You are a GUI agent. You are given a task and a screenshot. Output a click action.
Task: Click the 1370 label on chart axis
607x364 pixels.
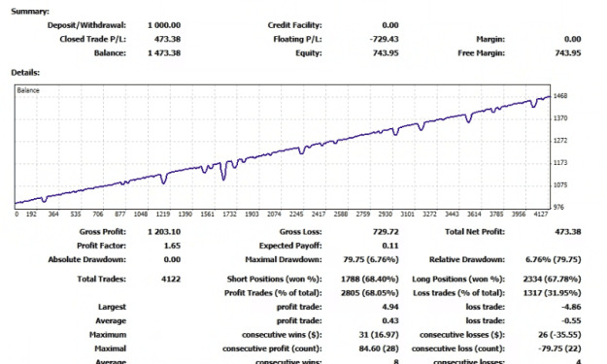tap(560, 118)
